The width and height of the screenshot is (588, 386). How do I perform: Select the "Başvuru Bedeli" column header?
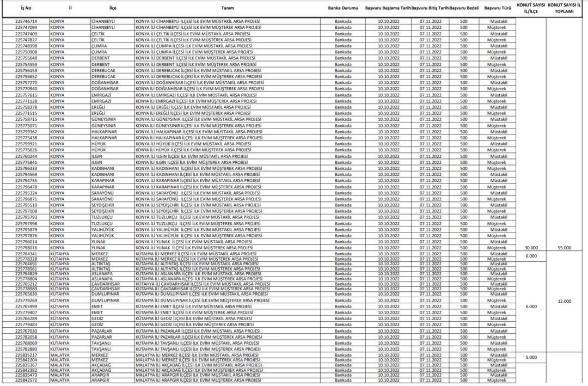click(x=464, y=8)
